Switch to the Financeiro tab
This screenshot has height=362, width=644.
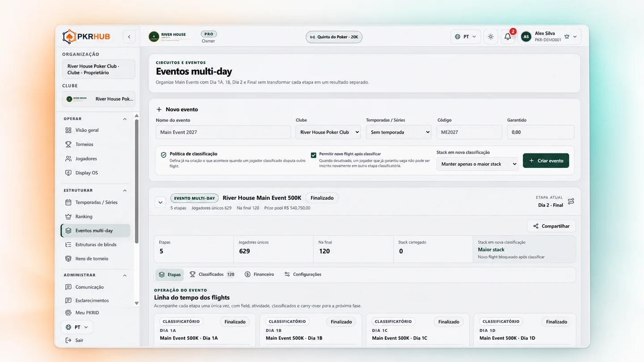click(x=259, y=274)
